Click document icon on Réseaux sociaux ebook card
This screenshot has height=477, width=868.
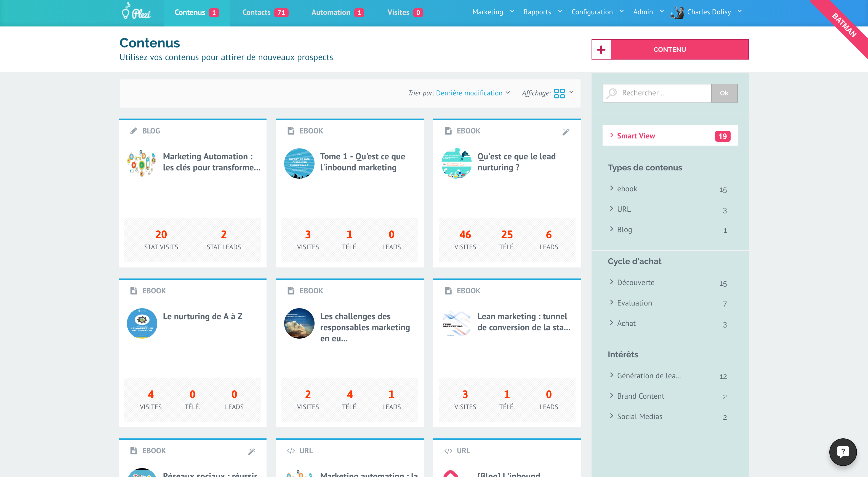click(x=134, y=451)
